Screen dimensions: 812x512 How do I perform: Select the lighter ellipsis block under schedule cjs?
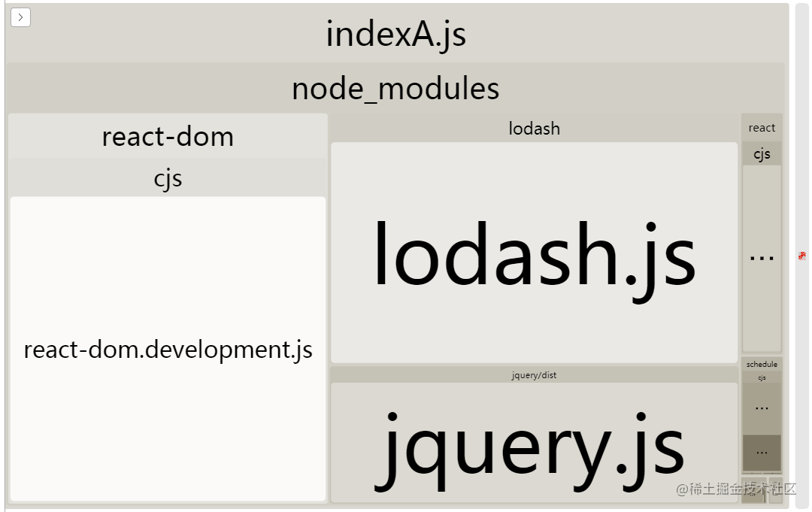click(x=762, y=408)
